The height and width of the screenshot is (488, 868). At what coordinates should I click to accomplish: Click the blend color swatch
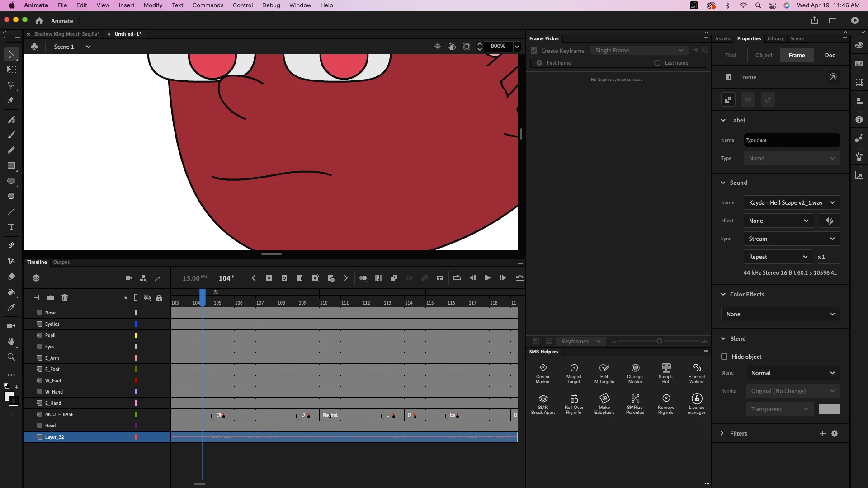[829, 409]
